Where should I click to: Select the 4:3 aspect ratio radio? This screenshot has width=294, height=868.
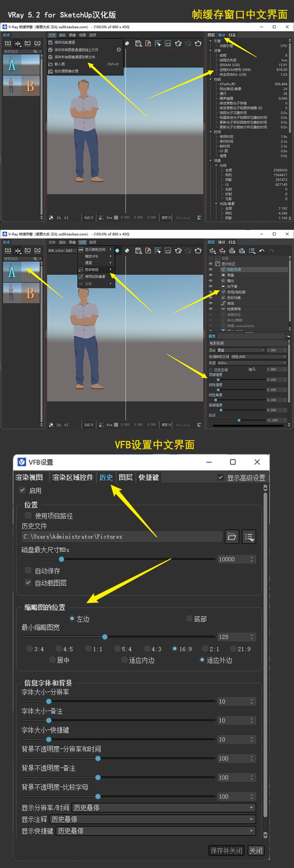pyautogui.click(x=147, y=648)
